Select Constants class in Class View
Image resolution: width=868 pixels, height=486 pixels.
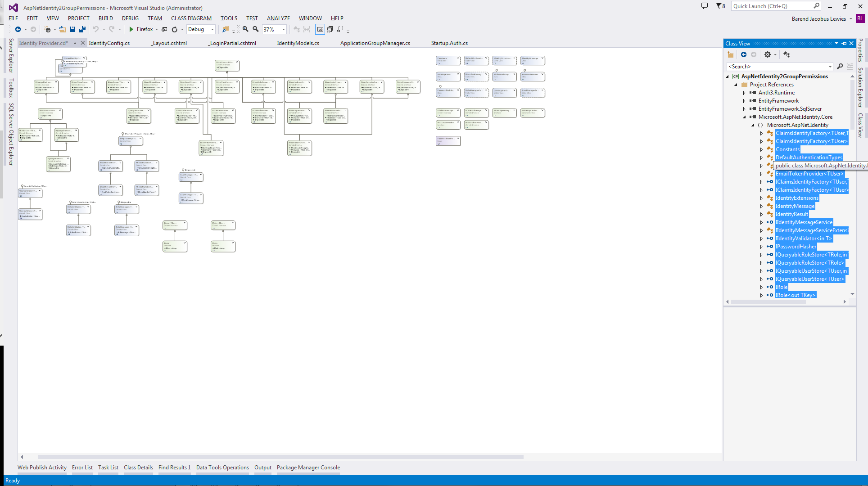click(x=787, y=149)
